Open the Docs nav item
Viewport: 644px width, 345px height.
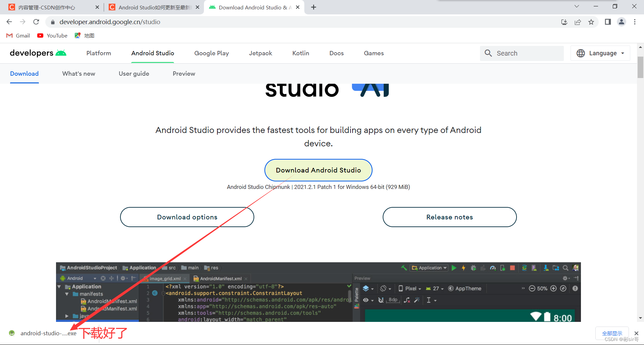tap(336, 53)
